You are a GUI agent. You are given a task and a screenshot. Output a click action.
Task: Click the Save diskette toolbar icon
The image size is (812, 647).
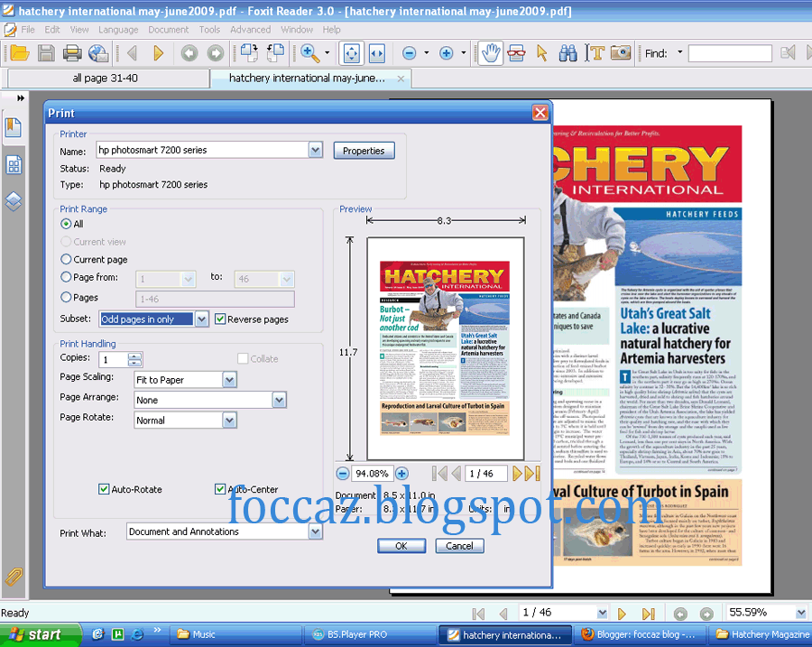pyautogui.click(x=46, y=53)
